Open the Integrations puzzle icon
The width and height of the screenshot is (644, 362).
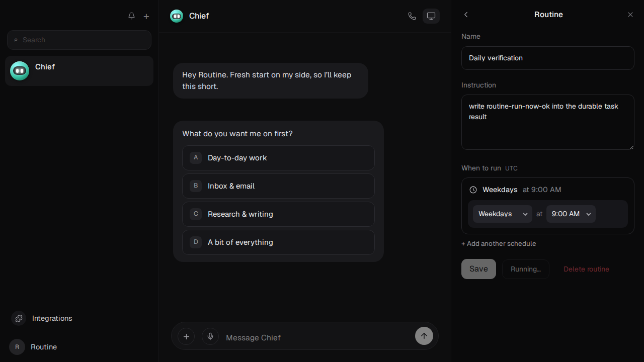pos(19,318)
